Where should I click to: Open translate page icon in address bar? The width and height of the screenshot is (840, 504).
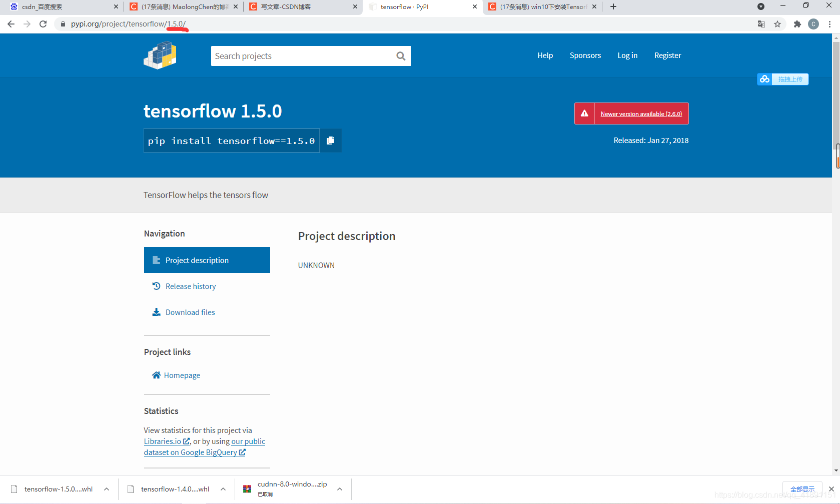pos(761,24)
